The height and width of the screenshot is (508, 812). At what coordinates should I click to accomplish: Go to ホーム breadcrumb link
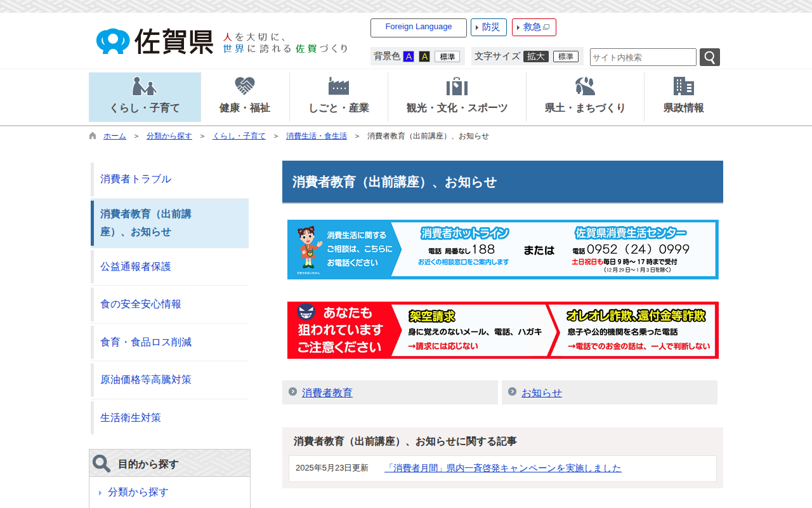click(x=115, y=136)
